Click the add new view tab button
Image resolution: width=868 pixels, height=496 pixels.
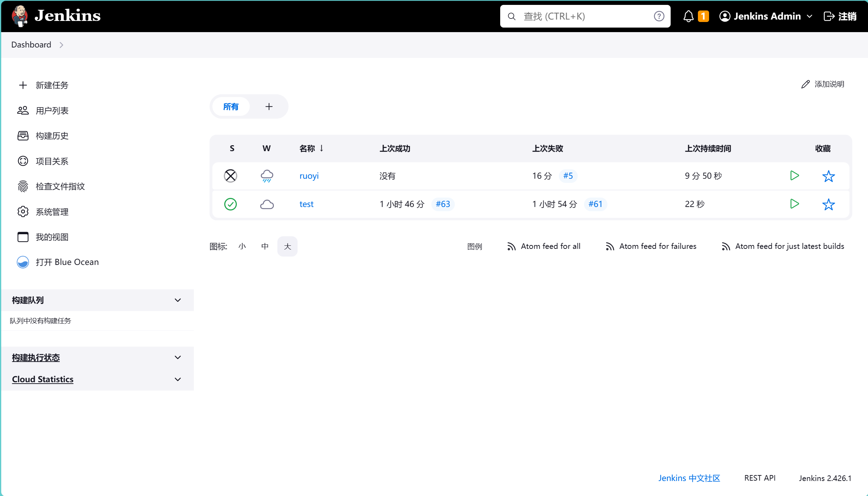coord(268,106)
